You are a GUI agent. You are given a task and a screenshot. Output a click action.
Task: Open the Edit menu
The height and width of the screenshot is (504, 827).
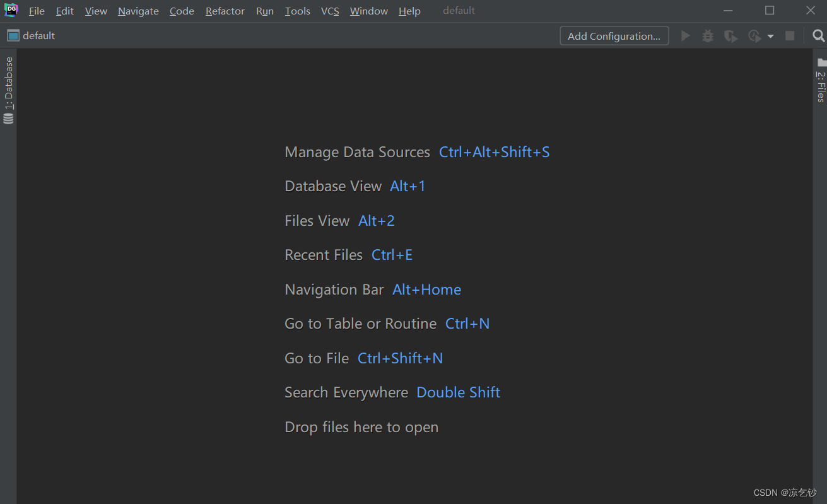[x=64, y=11]
